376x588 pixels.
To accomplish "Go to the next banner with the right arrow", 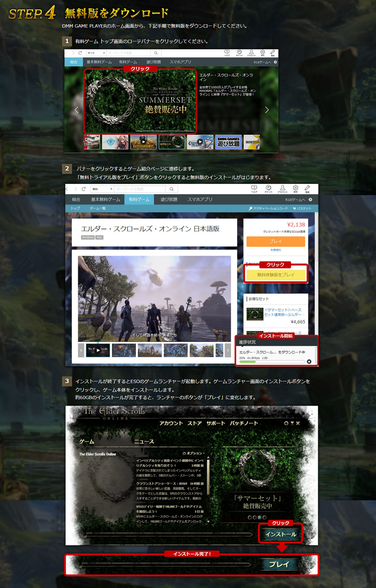I will pyautogui.click(x=267, y=110).
